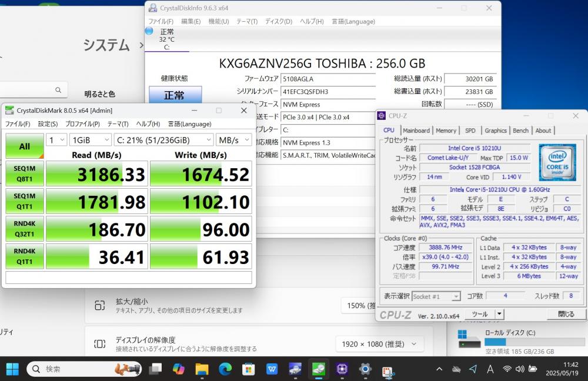Open the C: 21% drive selection dropdown
Image resolution: width=588 pixels, height=381 pixels.
click(x=164, y=140)
